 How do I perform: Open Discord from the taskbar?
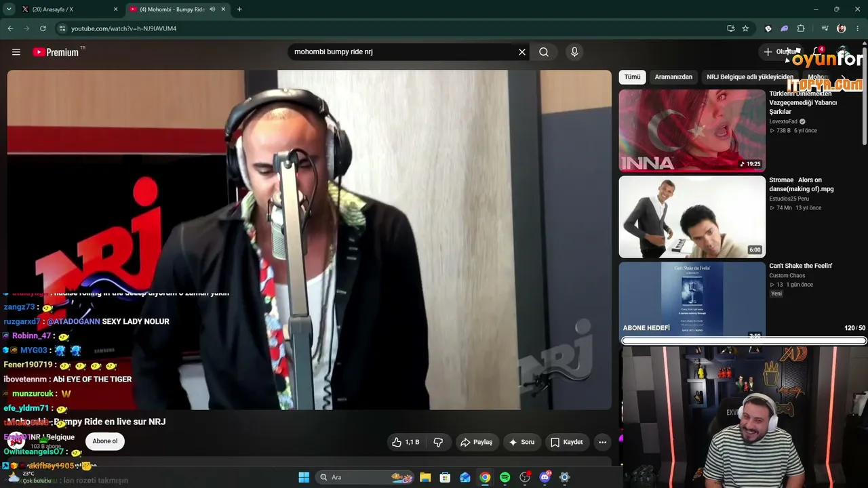545,477
